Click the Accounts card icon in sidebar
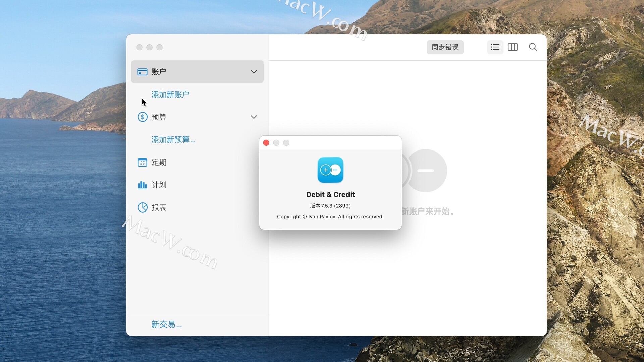The image size is (644, 362). pos(142,72)
